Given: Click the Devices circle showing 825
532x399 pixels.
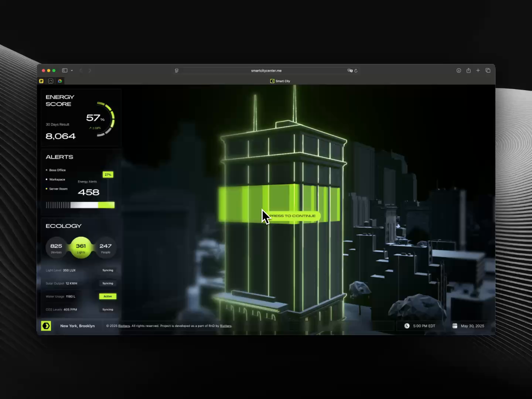Looking at the screenshot, I should pos(56,248).
